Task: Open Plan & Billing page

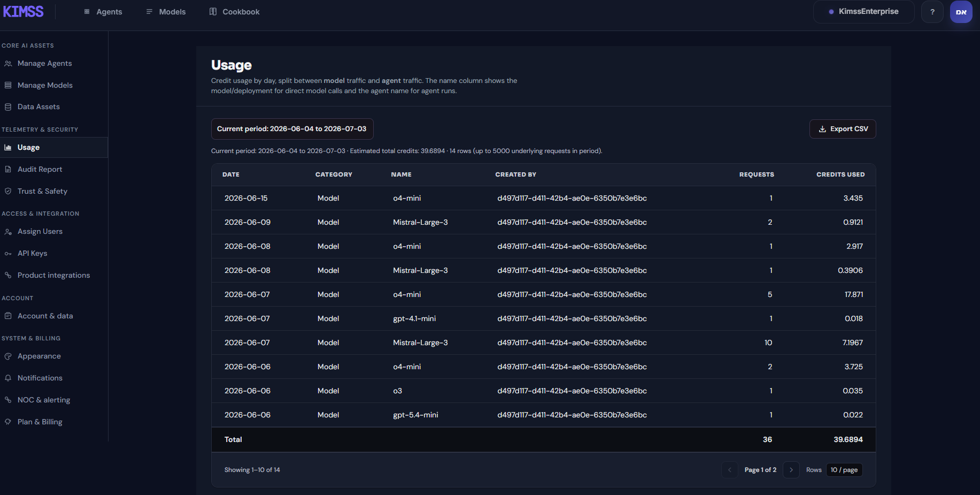Action: point(53,422)
